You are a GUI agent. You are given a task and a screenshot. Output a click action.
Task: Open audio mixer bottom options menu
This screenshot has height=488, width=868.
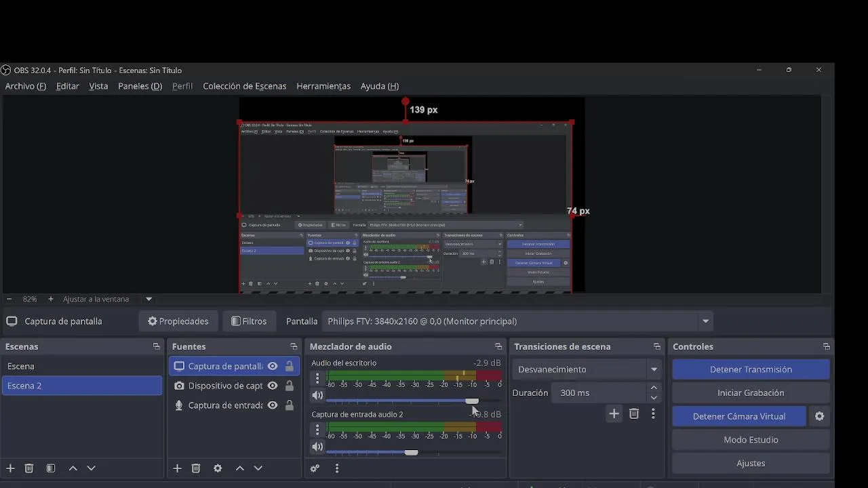point(337,468)
